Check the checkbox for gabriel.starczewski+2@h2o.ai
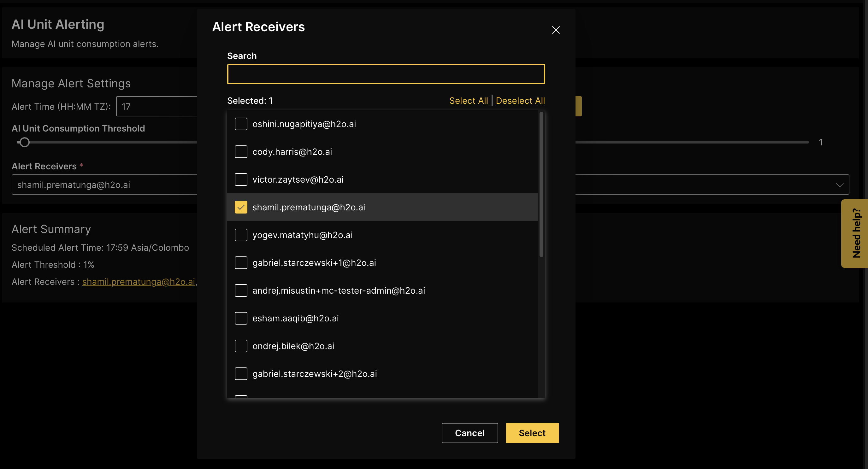The height and width of the screenshot is (469, 868). coord(241,373)
